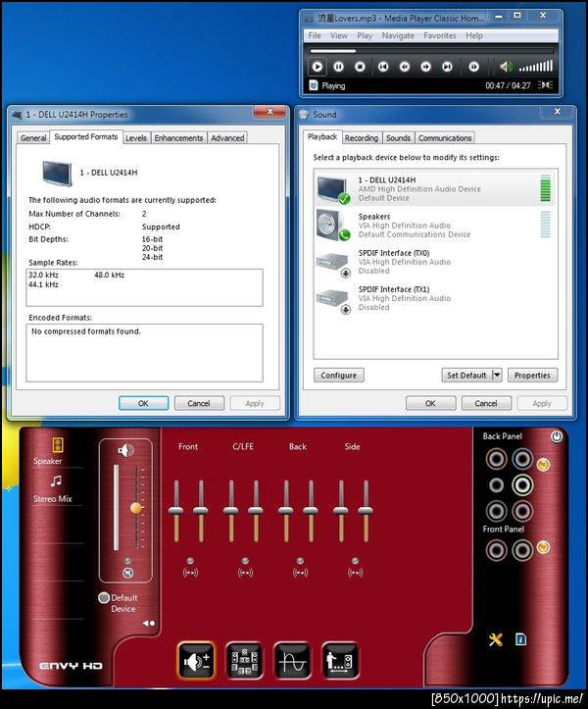Screen dimensions: 588x709
Task: Open Sounds tab in Sound window
Action: pyautogui.click(x=398, y=138)
